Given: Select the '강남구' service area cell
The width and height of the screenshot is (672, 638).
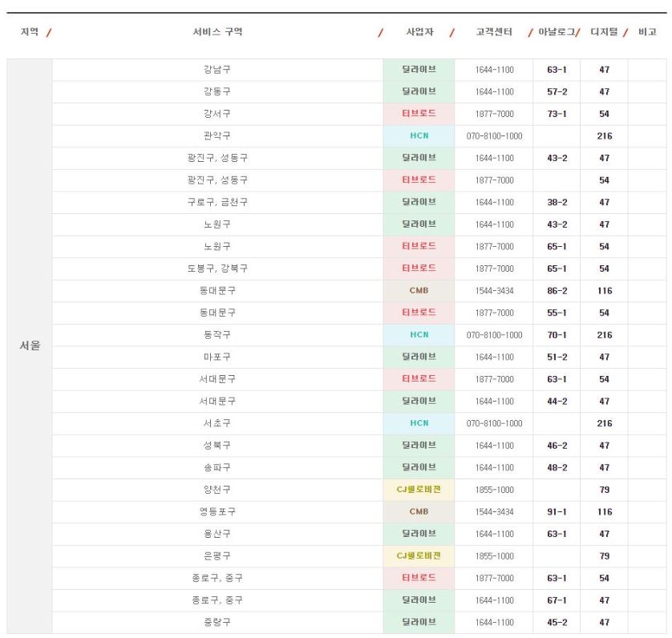Looking at the screenshot, I should (217, 70).
